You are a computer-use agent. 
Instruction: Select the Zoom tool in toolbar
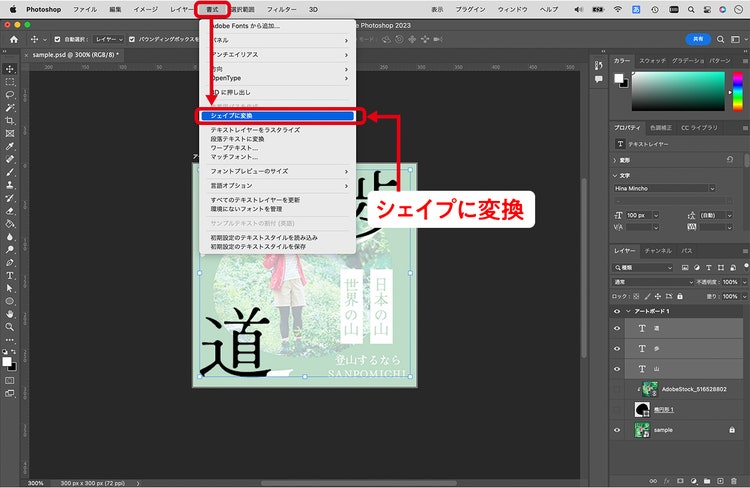(10, 327)
